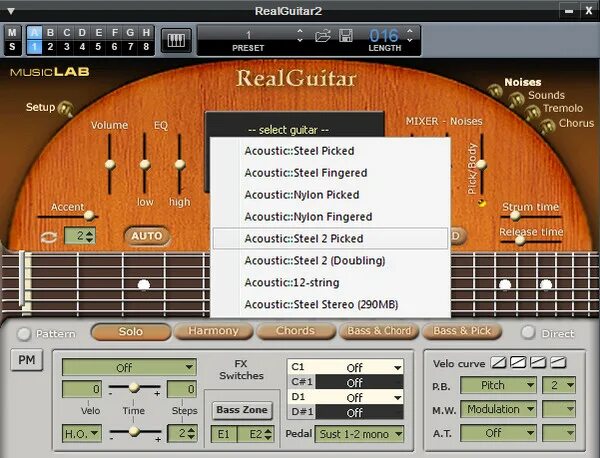
Task: Click the EQ high slider knob
Action: click(x=180, y=165)
